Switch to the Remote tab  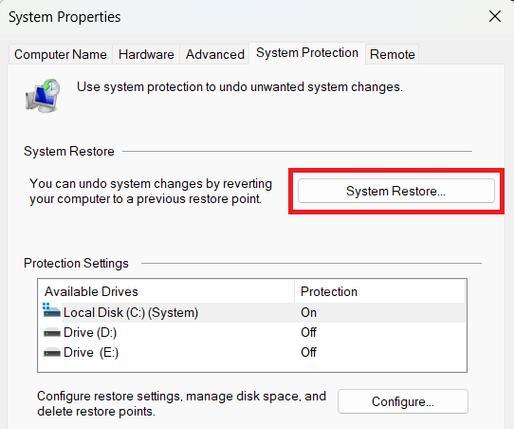pos(392,54)
